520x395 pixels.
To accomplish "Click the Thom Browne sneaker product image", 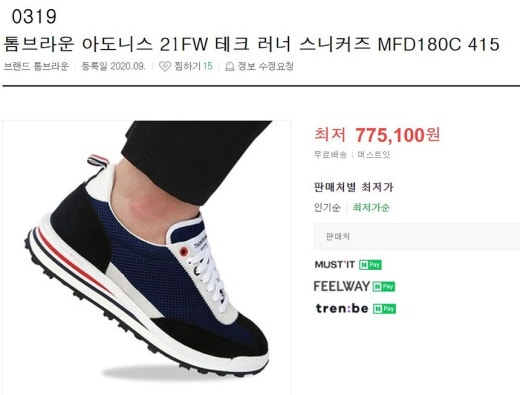I will 147,257.
